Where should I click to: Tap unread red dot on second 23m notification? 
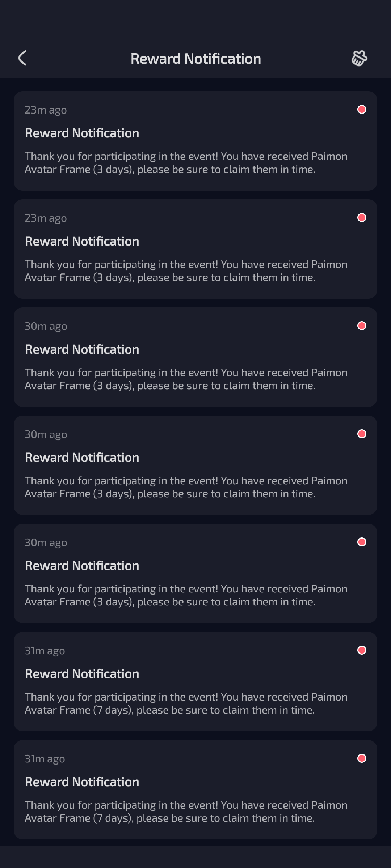tap(362, 217)
